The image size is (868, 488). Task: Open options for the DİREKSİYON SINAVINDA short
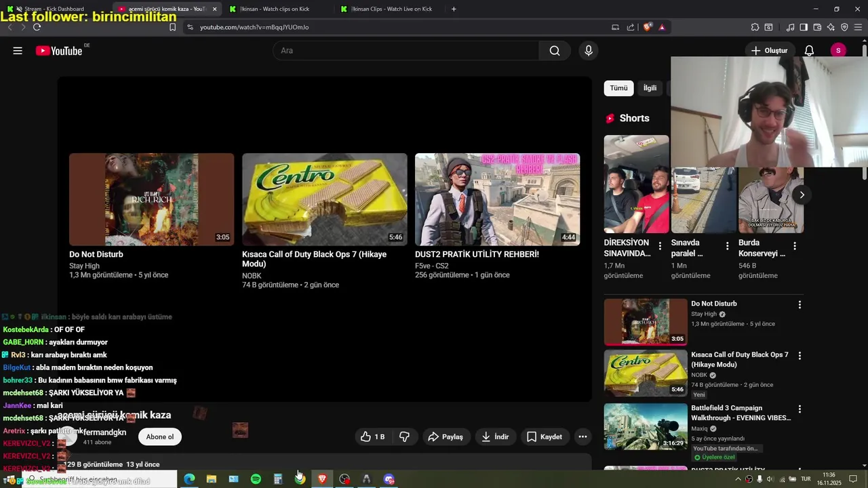[x=660, y=246]
